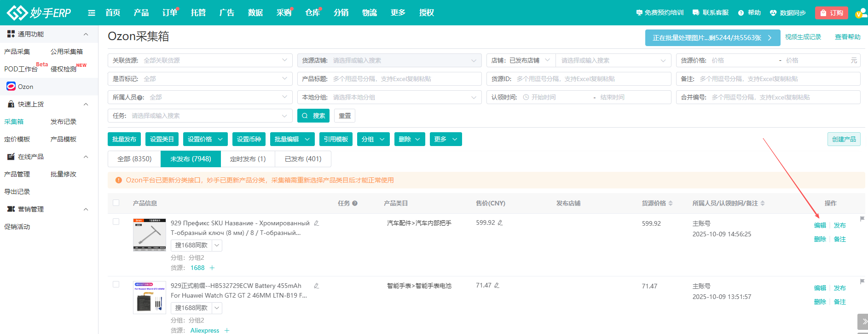
Task: Check the box for the T-образный ключ product
Action: pyautogui.click(x=116, y=222)
